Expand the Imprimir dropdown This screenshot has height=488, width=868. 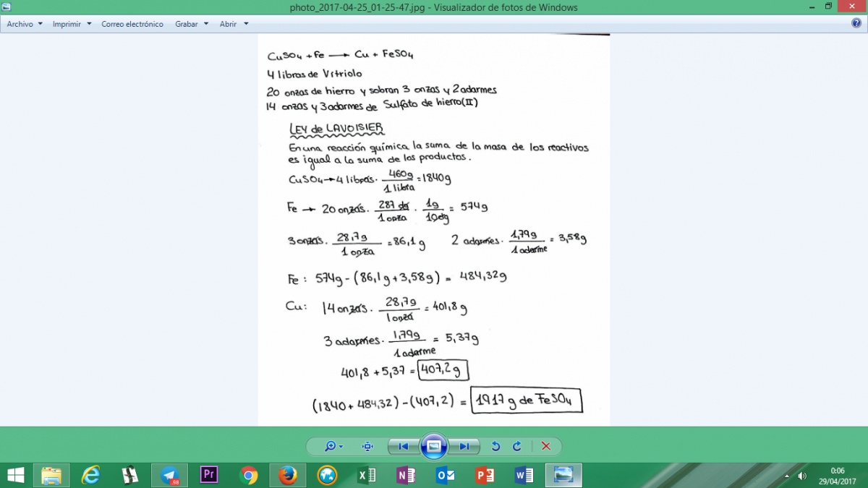click(x=72, y=24)
